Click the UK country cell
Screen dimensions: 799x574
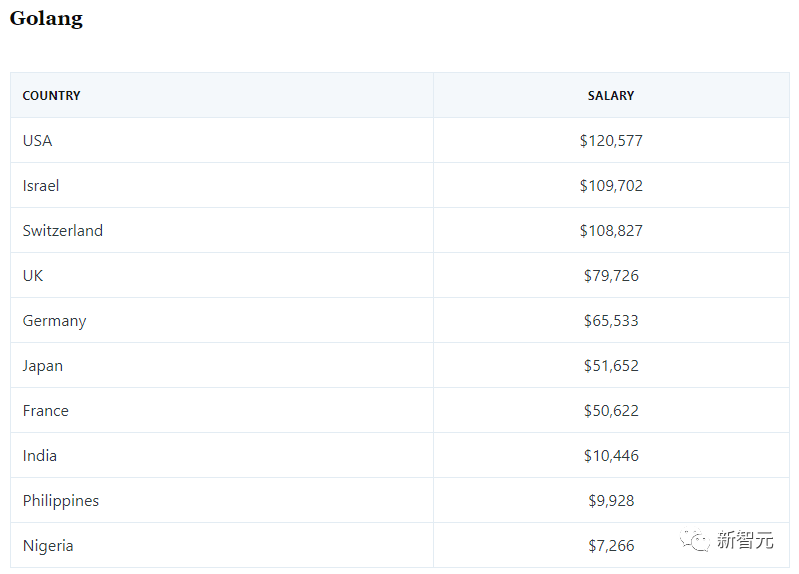33,276
